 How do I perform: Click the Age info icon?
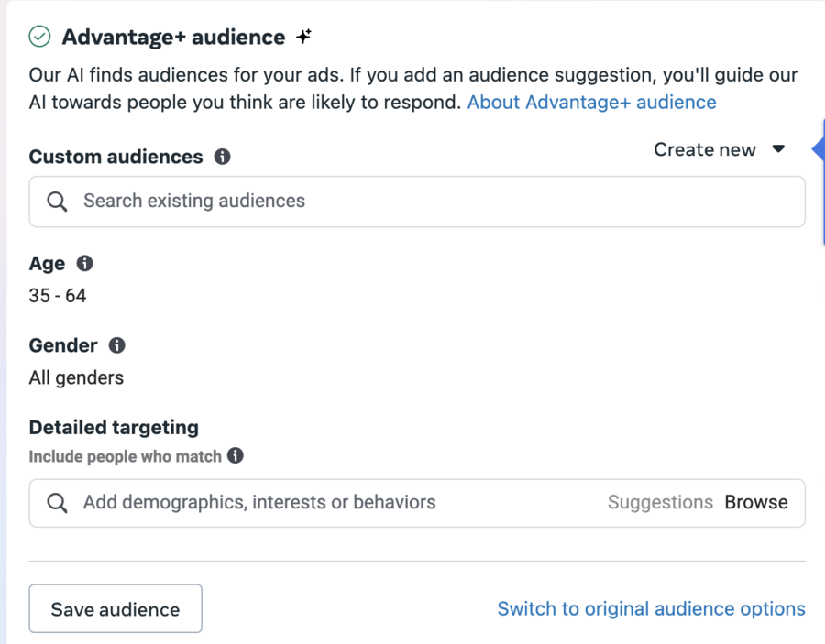[x=84, y=263]
